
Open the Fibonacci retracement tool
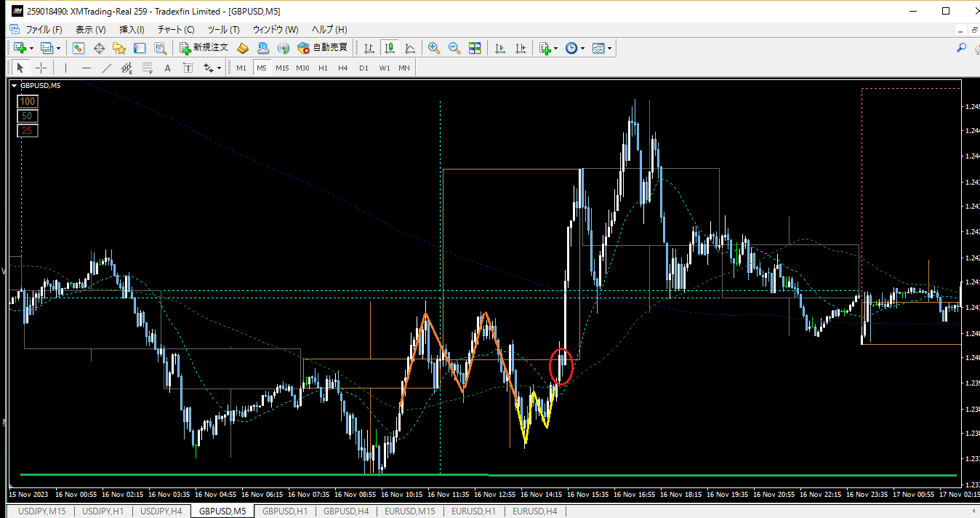(147, 68)
